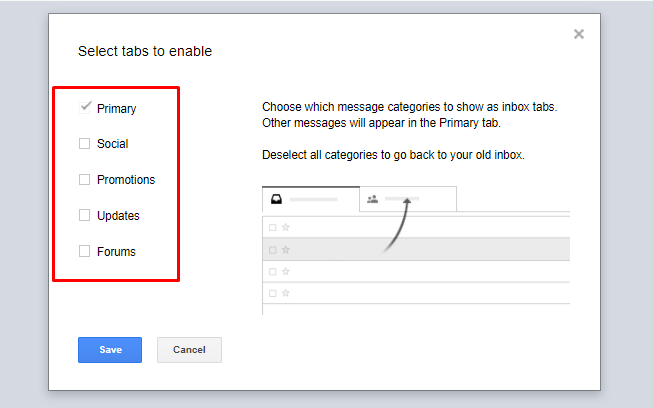Image resolution: width=653 pixels, height=408 pixels.
Task: Enable the Promotions tab checkbox
Action: point(85,179)
